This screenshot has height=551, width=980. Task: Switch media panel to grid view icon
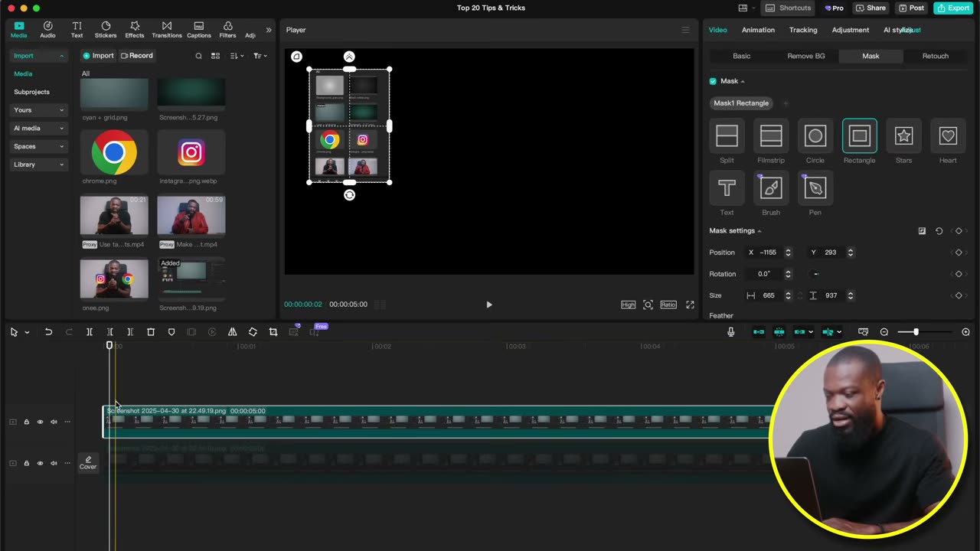point(215,56)
